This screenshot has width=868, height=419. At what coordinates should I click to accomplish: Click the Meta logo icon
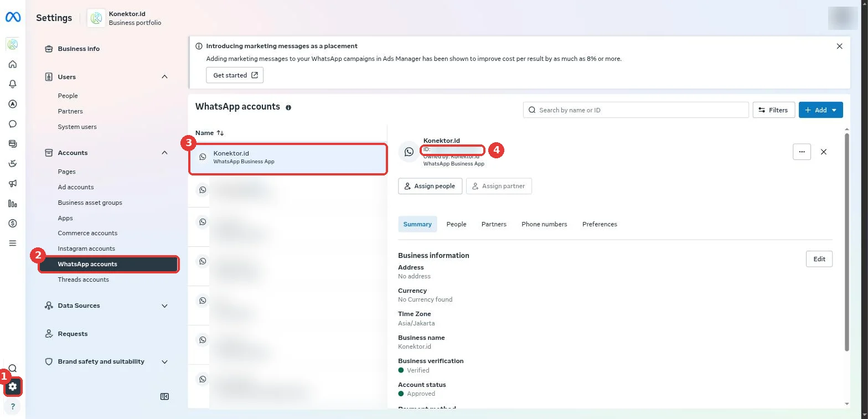tap(13, 18)
